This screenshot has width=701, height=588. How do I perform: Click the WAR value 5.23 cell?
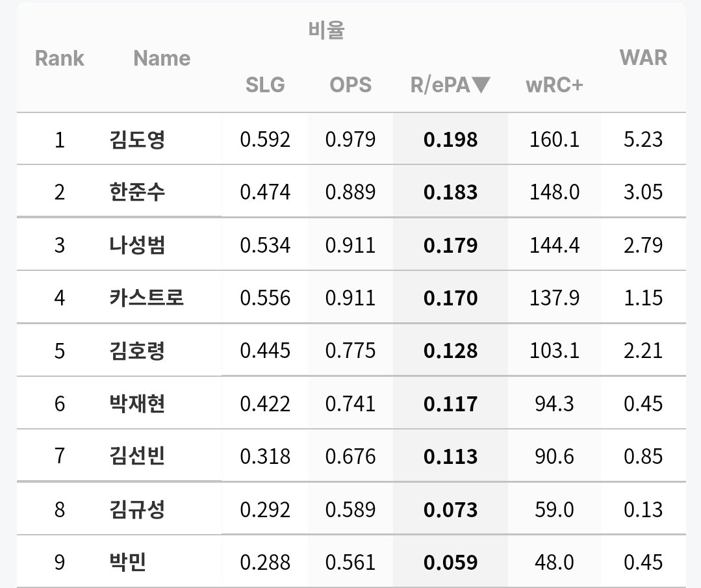coord(643,140)
